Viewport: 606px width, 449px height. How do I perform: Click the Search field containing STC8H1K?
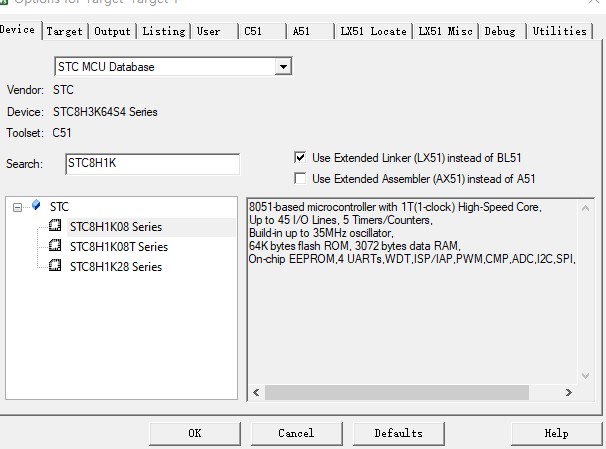pos(153,164)
